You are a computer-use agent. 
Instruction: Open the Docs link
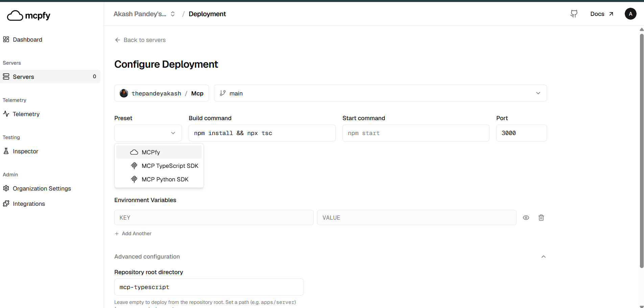pos(602,14)
